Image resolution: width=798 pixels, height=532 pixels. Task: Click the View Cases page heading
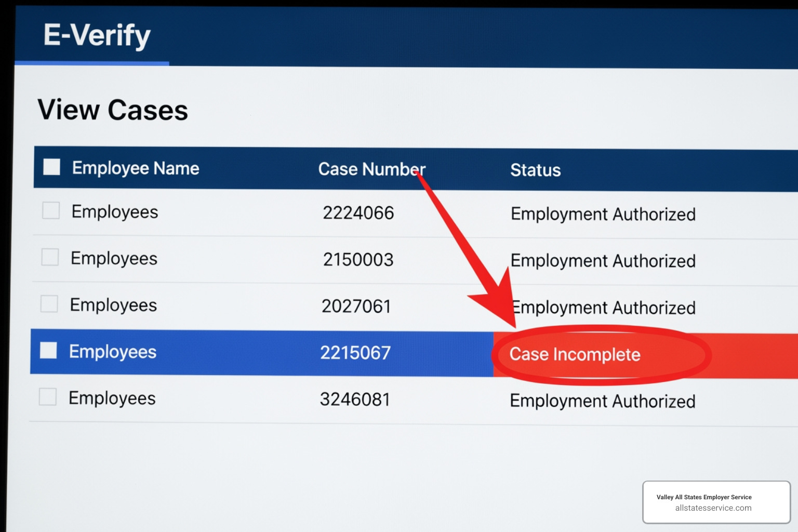click(x=113, y=110)
